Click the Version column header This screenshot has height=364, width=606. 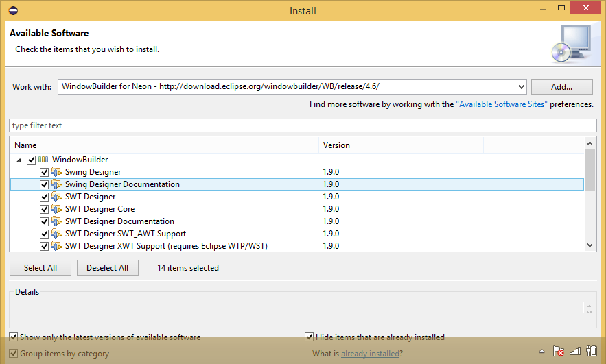coord(401,145)
